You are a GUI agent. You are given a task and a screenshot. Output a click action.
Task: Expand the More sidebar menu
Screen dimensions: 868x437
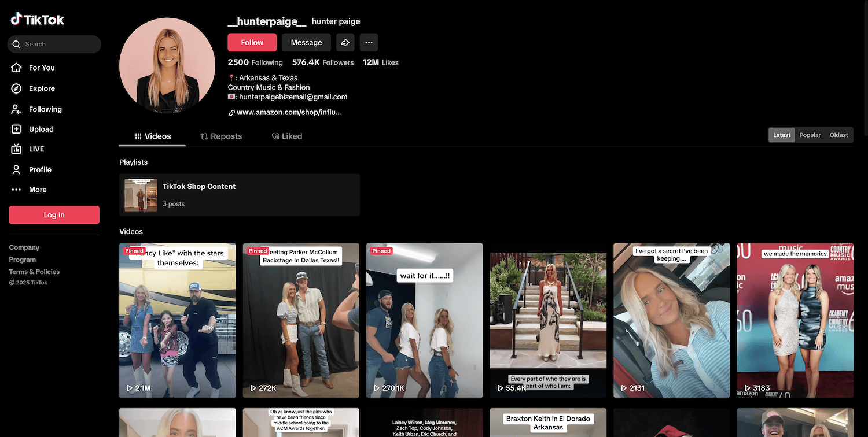tap(38, 190)
